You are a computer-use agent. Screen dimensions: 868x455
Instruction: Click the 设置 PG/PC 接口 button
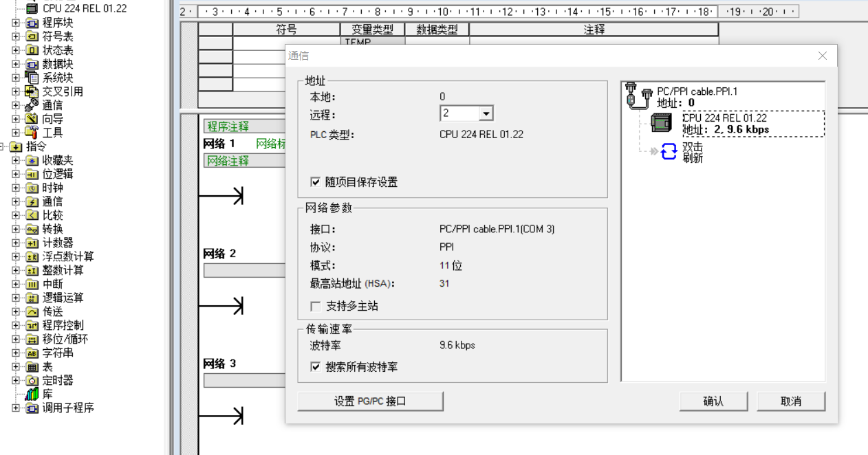tap(370, 401)
